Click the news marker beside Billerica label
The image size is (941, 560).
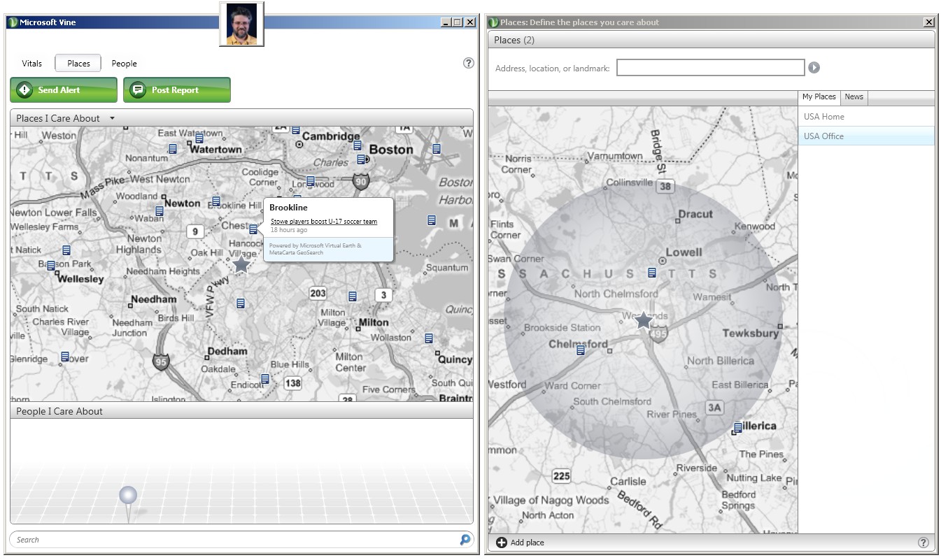738,427
